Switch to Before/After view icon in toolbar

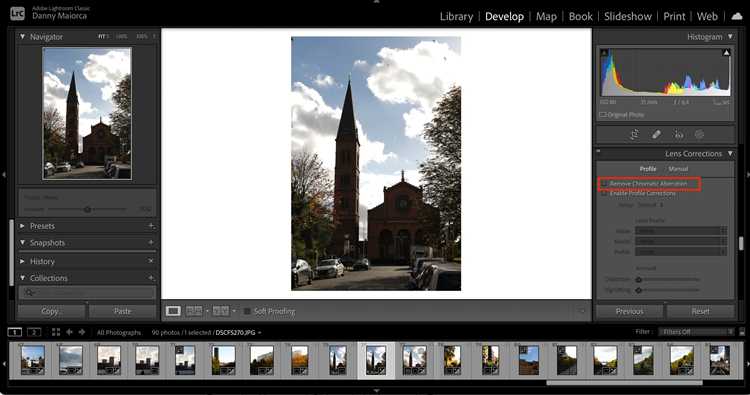point(221,311)
